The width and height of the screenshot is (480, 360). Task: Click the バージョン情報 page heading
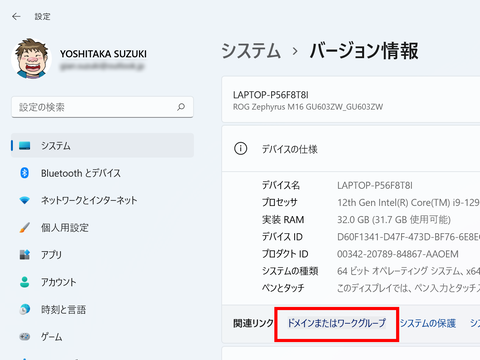coord(364,51)
